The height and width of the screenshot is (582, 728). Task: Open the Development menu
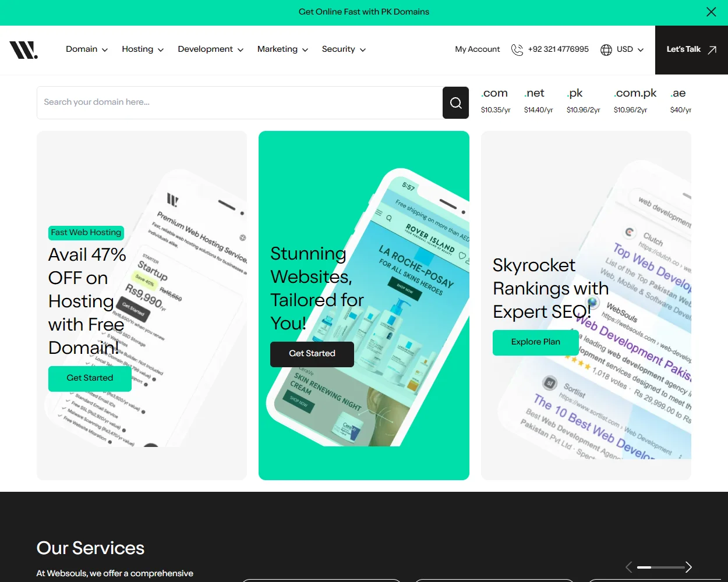tap(210, 49)
